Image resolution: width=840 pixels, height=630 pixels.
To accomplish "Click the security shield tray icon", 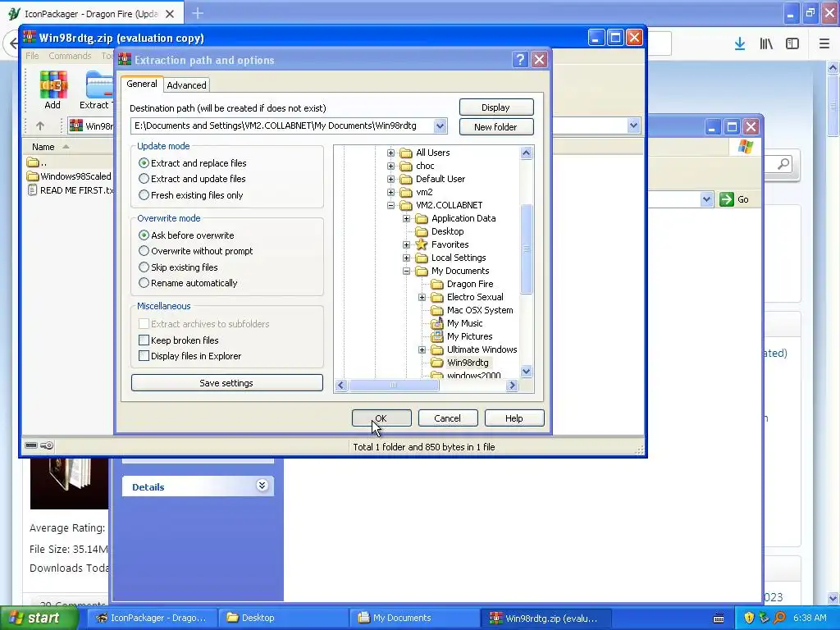I will pyautogui.click(x=749, y=618).
